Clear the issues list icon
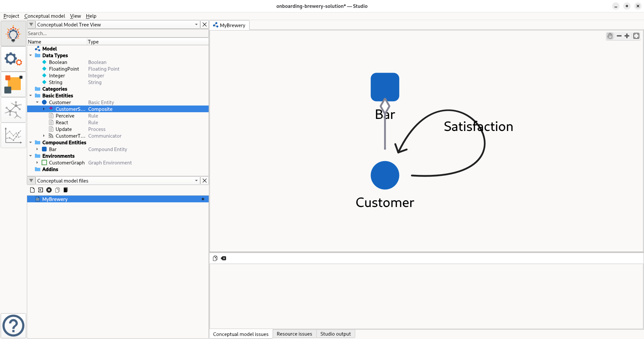The image size is (644, 339). coord(224,258)
